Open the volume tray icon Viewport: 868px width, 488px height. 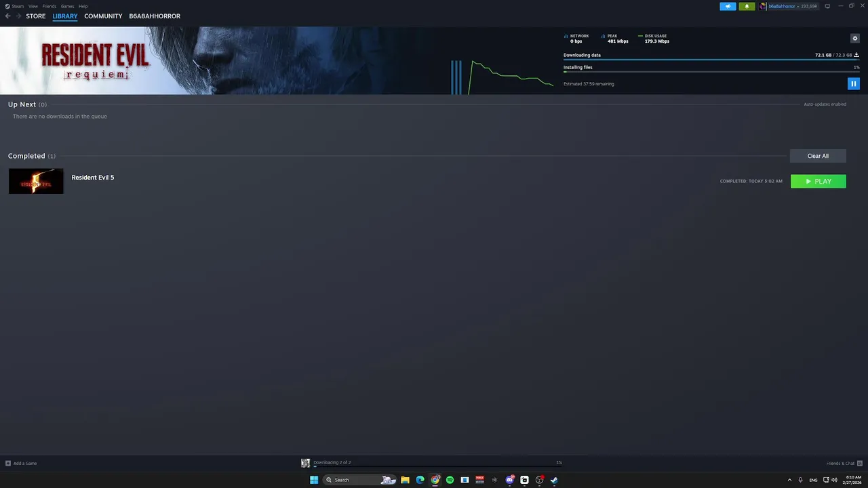(x=834, y=480)
